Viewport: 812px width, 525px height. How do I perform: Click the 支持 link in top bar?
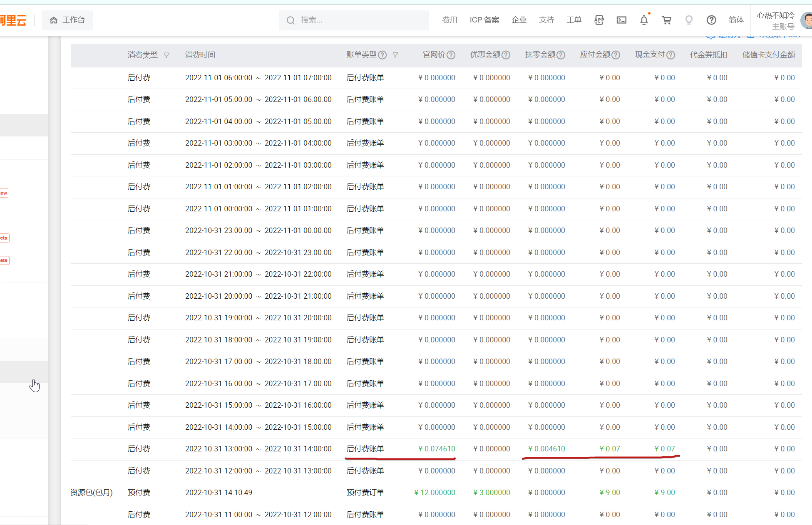(546, 20)
